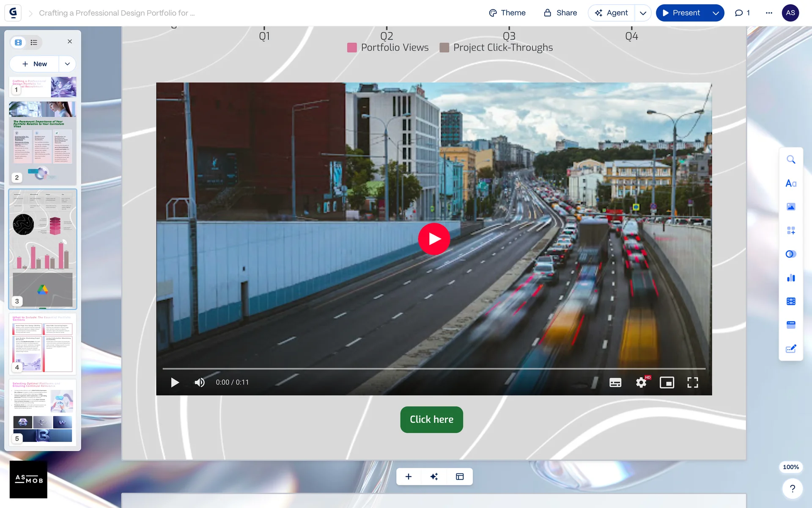Switch to outline list view
This screenshot has height=508, width=812.
[34, 42]
